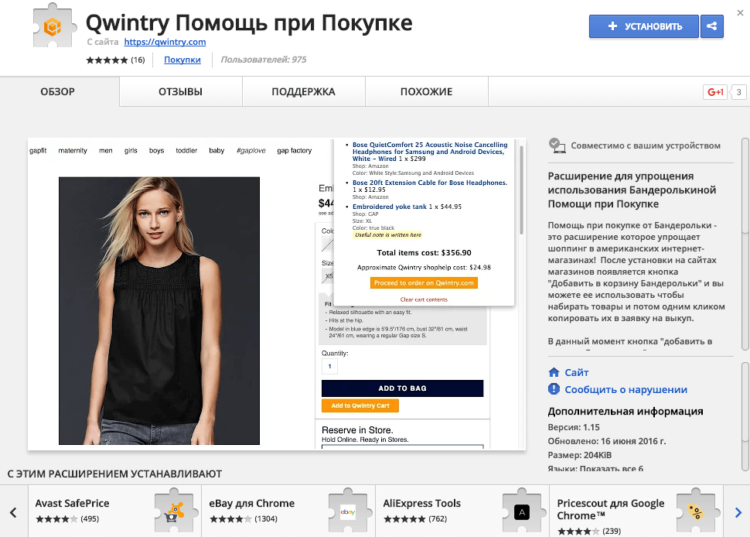Open the https://qwintry.com site link
This screenshot has width=750, height=537.
tap(165, 42)
